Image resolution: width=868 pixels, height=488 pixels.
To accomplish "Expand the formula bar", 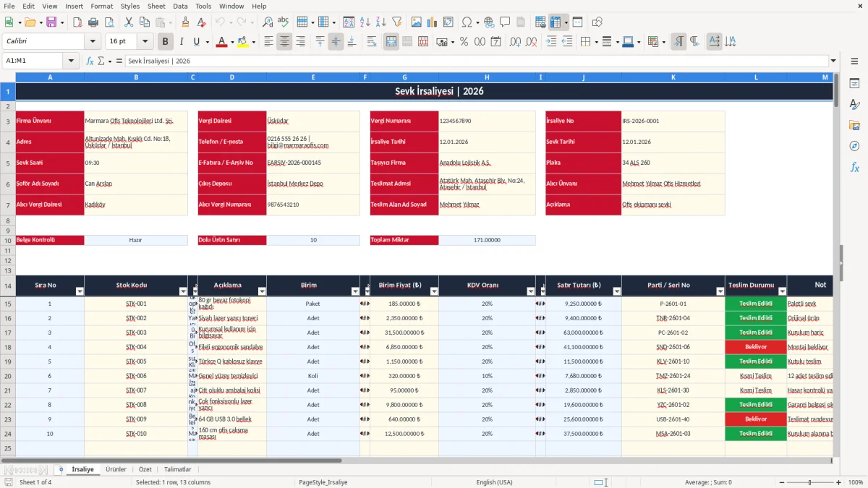I will [x=833, y=61].
